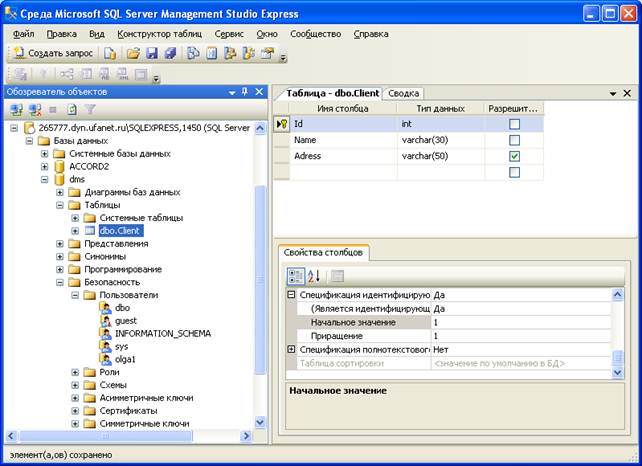The width and height of the screenshot is (642, 466).
Task: Click the property pages icon
Action: (337, 276)
